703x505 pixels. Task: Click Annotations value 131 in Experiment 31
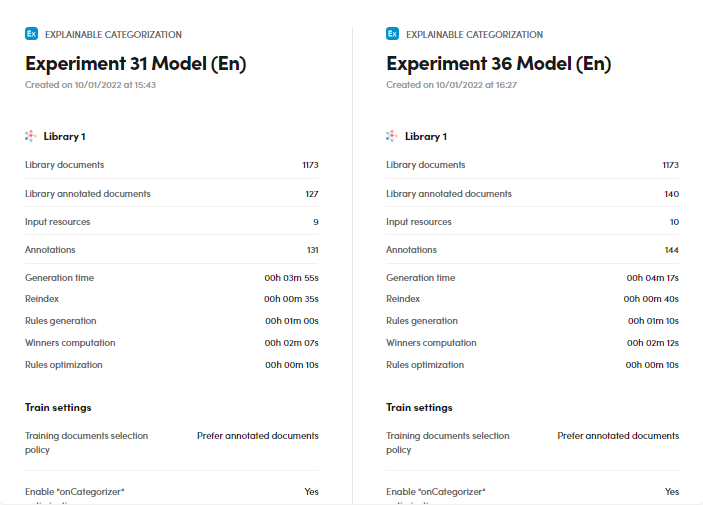pos(312,250)
